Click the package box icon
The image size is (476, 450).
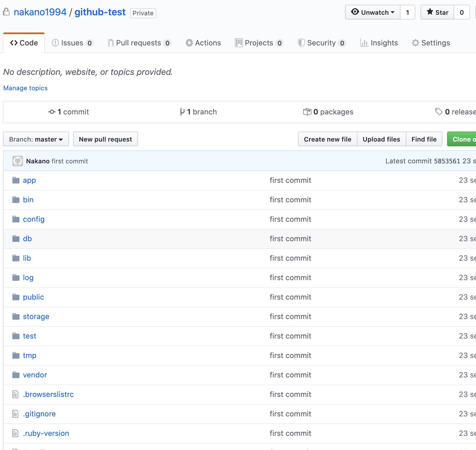(x=307, y=112)
